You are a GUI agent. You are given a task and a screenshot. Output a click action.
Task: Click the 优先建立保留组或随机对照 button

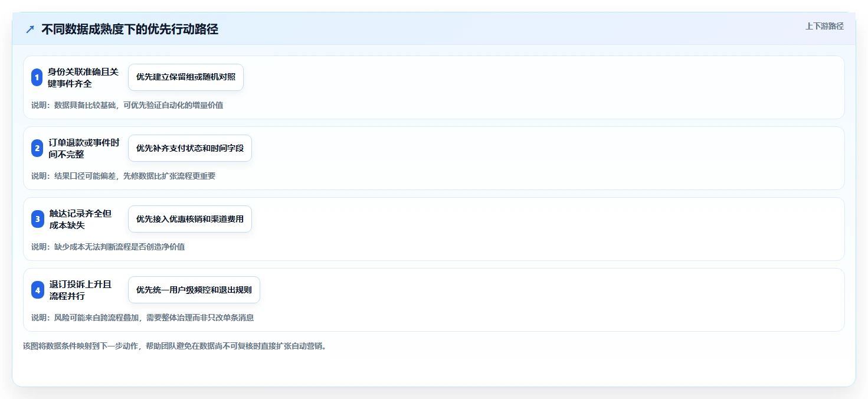[186, 77]
